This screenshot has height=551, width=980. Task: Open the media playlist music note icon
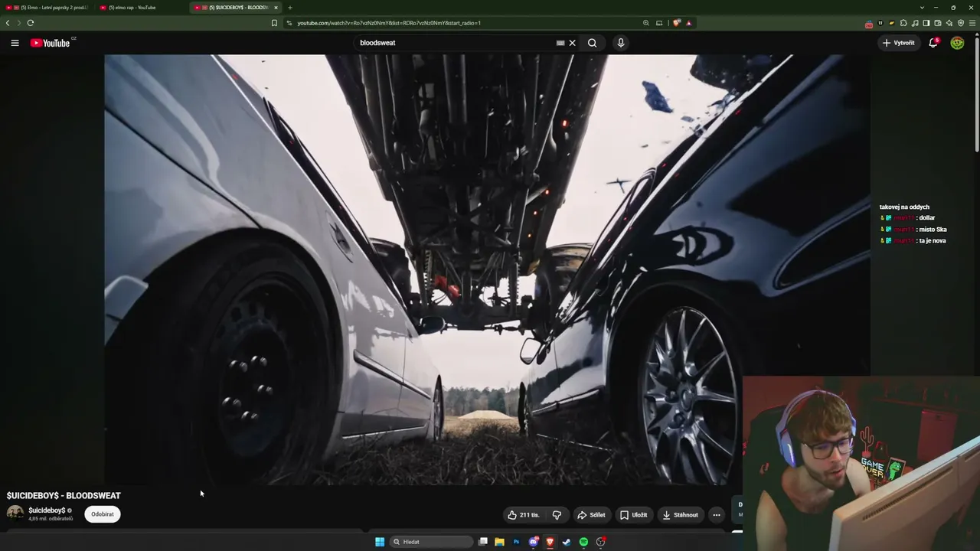tap(916, 23)
